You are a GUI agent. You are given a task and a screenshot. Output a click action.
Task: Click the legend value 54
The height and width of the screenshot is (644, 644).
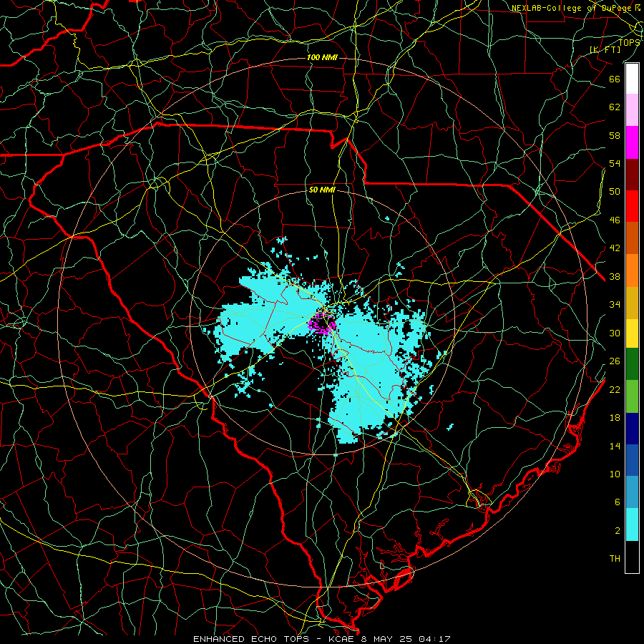click(x=615, y=164)
